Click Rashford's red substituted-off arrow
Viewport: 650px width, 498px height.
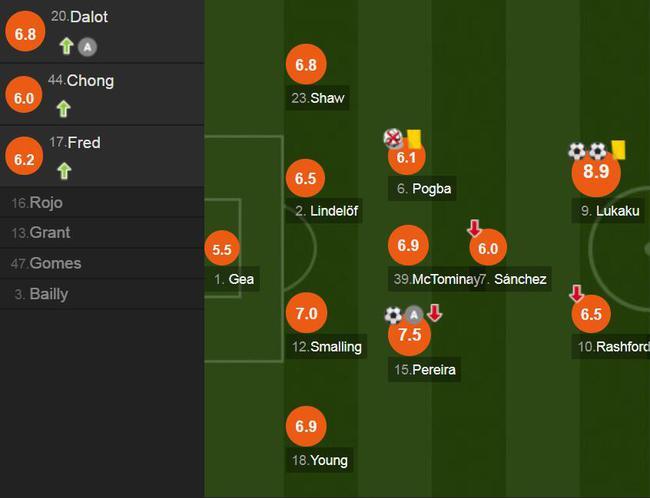(x=576, y=293)
